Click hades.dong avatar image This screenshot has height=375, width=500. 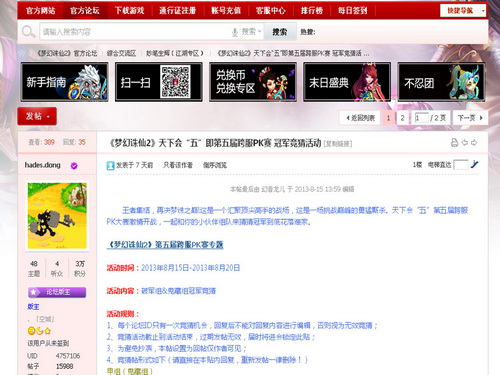point(57,216)
